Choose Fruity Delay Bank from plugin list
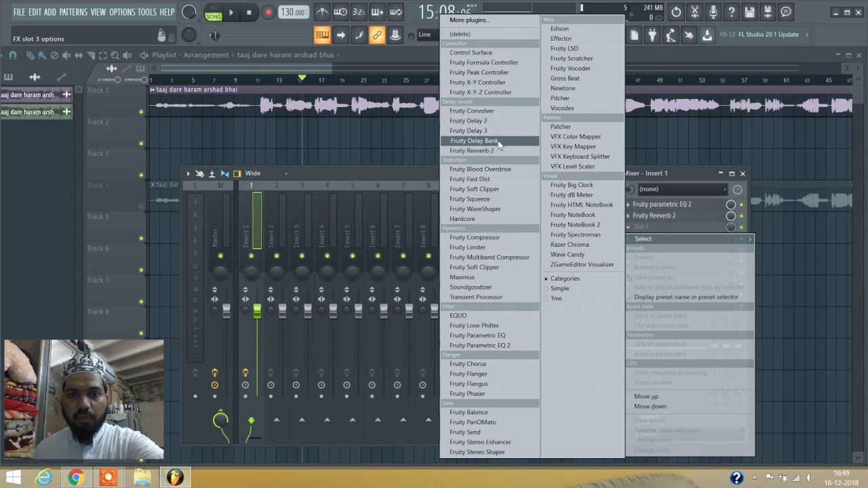The width and height of the screenshot is (868, 488). (490, 141)
